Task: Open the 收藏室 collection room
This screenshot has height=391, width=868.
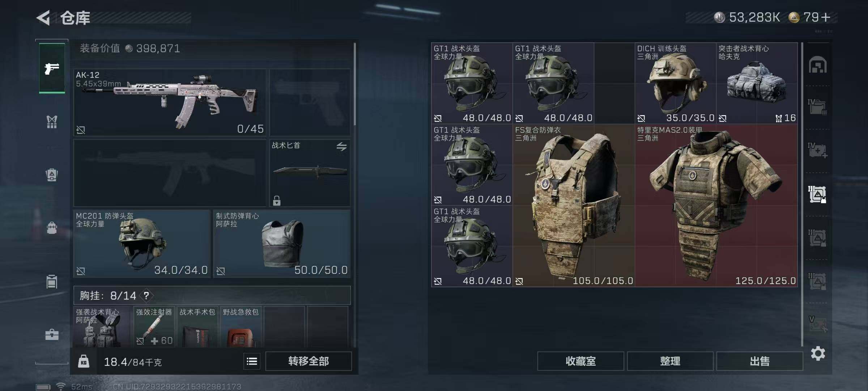Action: coord(580,361)
